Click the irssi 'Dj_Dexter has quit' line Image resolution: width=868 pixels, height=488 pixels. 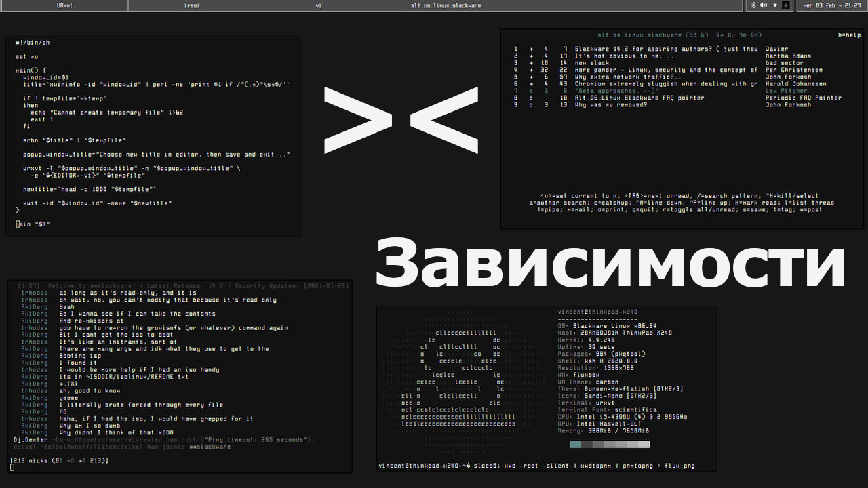164,440
